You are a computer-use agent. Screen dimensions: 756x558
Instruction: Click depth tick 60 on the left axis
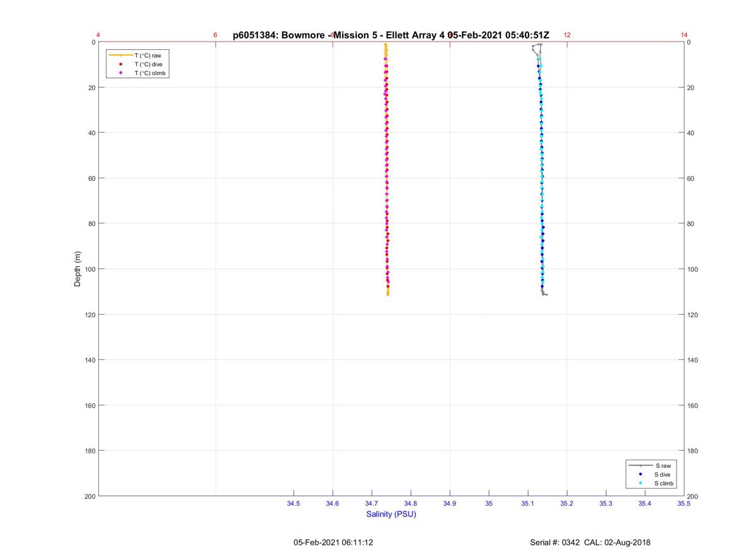[91, 178]
